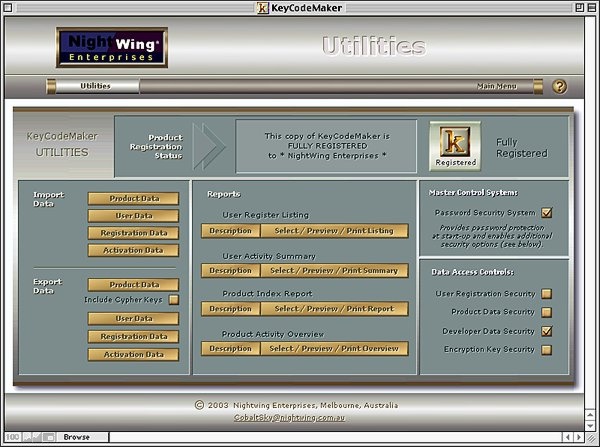Click Import User Data button
This screenshot has width=600, height=447.
(x=133, y=216)
